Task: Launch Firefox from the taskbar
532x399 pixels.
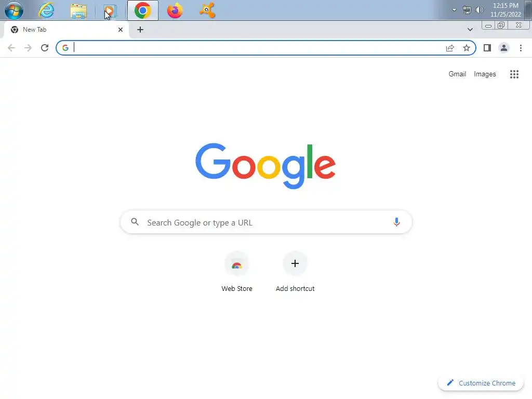Action: pyautogui.click(x=175, y=10)
